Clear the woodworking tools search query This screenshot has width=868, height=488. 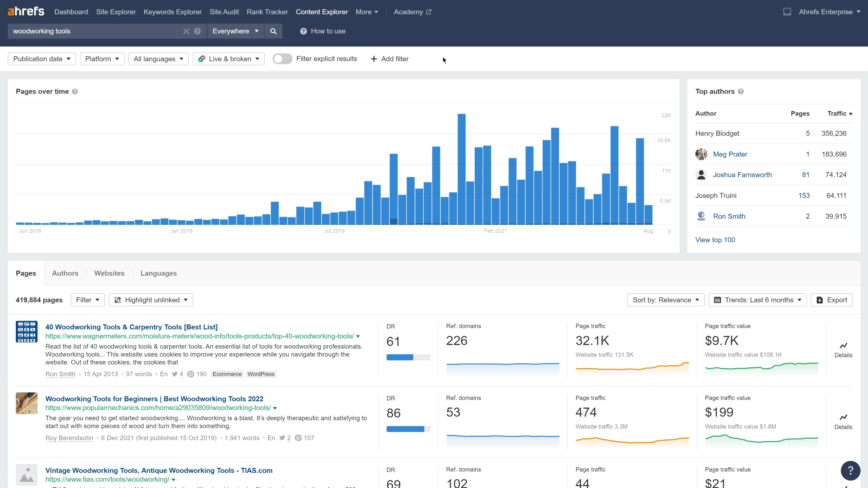pos(186,31)
